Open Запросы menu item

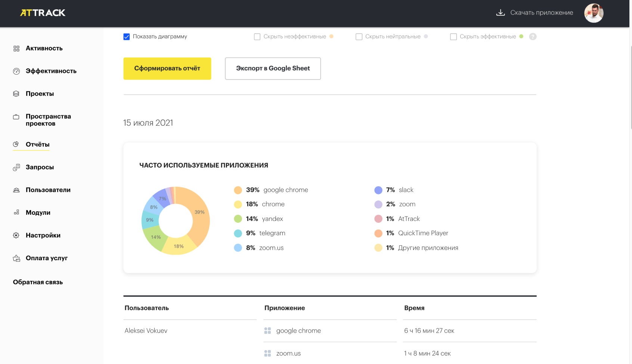tap(40, 167)
